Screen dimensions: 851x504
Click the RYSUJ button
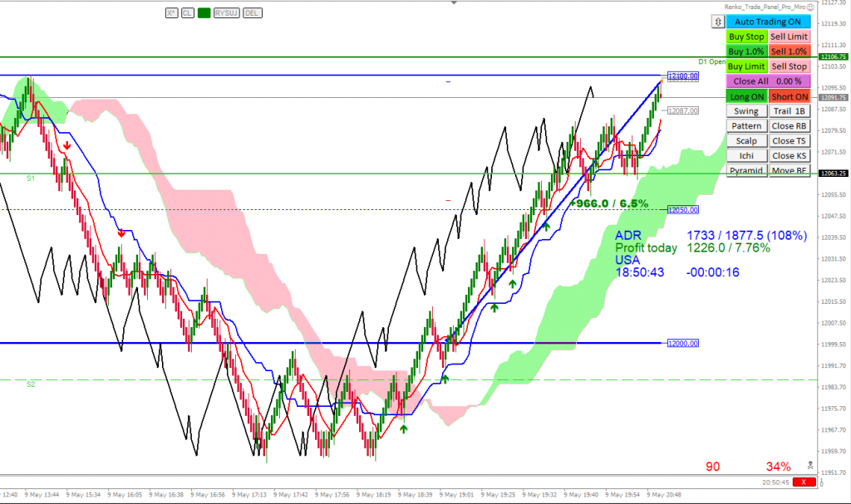click(226, 13)
